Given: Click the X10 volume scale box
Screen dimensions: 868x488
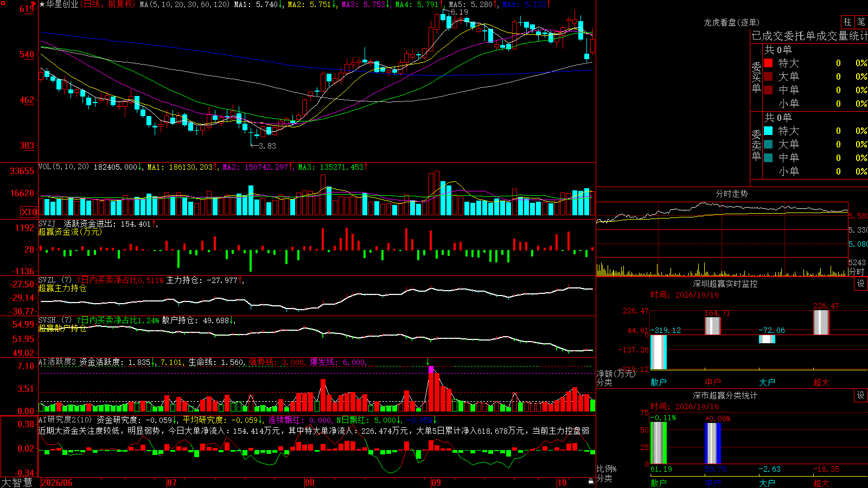Looking at the screenshot, I should pyautogui.click(x=28, y=212).
